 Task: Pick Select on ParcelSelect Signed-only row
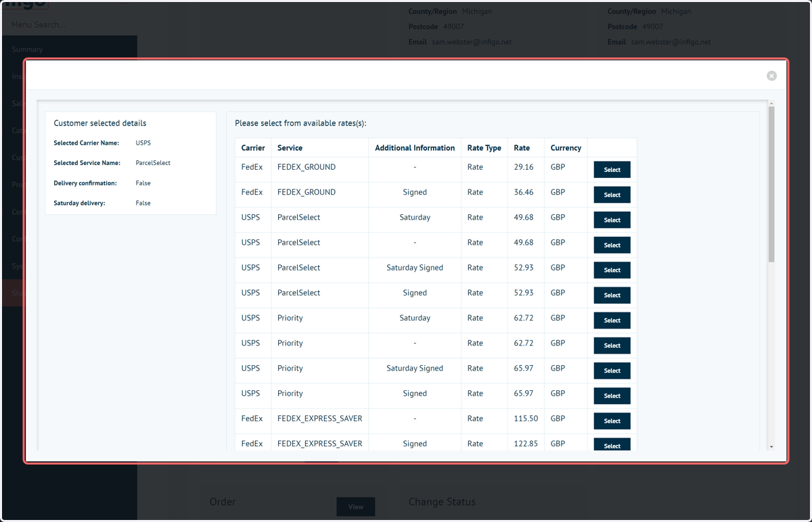tap(612, 295)
